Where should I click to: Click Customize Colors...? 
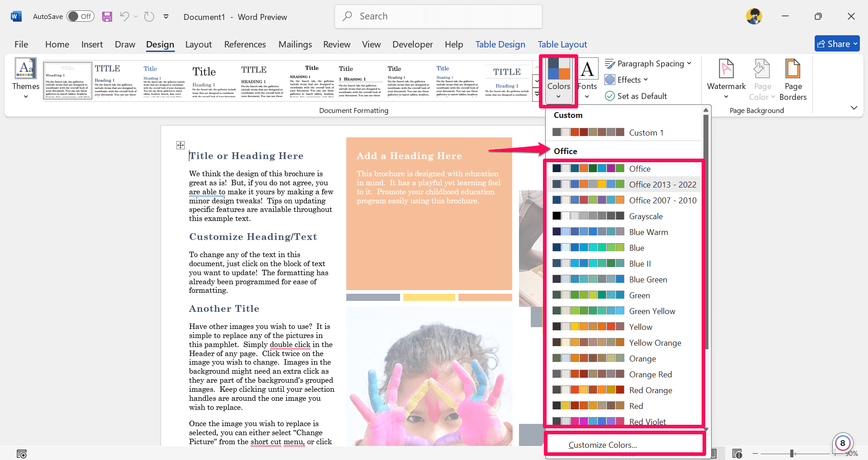(x=603, y=445)
